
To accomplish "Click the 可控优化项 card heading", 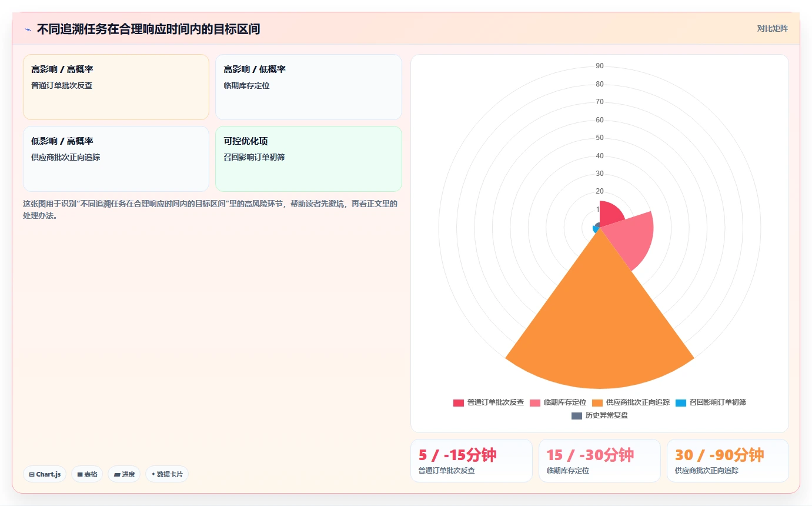I will pos(246,141).
